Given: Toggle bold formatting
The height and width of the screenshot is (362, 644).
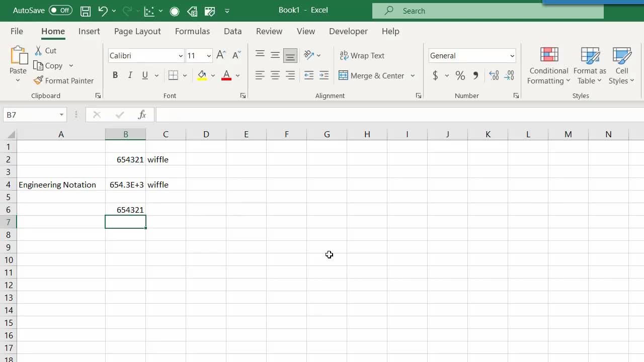Looking at the screenshot, I should point(115,75).
